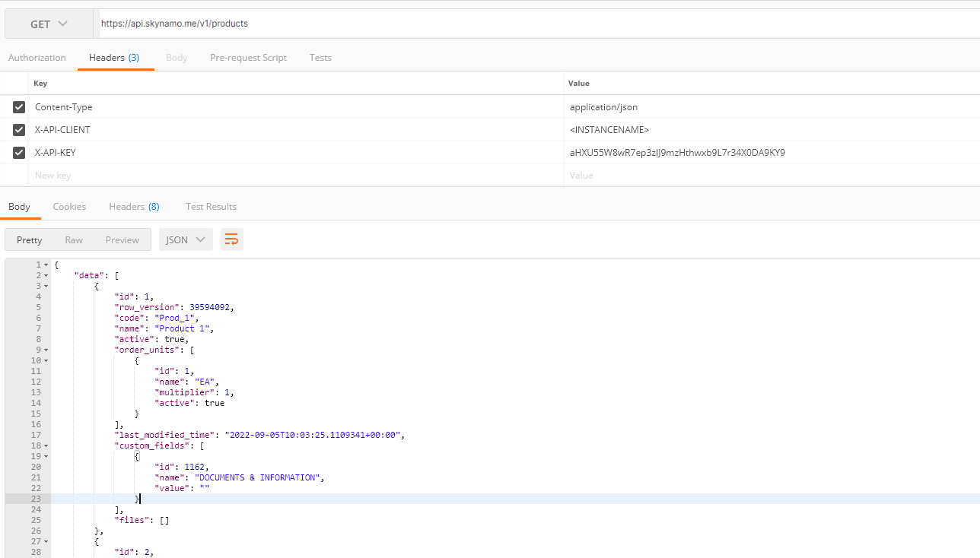980x558 pixels.
Task: Switch to the Authorization tab
Action: [37, 58]
